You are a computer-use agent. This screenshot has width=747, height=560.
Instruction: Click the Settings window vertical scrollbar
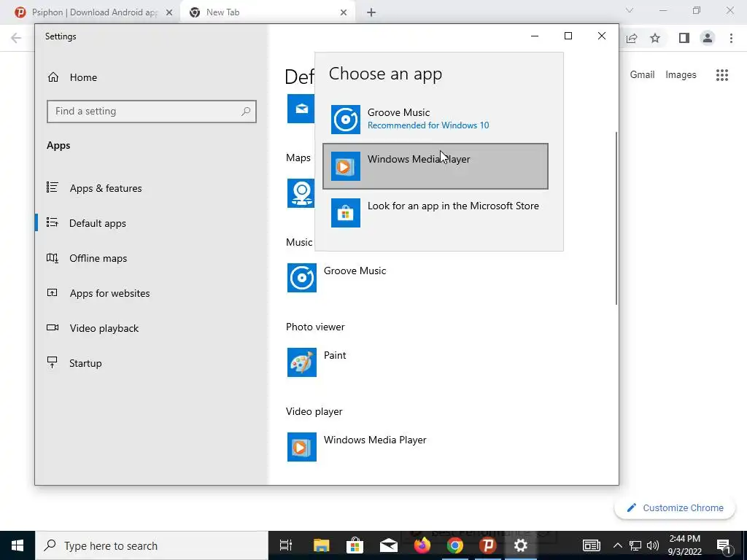pos(616,218)
